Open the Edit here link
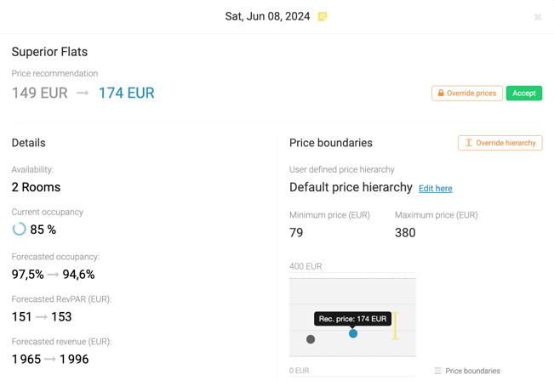Image resolution: width=554 pixels, height=392 pixels. (436, 189)
